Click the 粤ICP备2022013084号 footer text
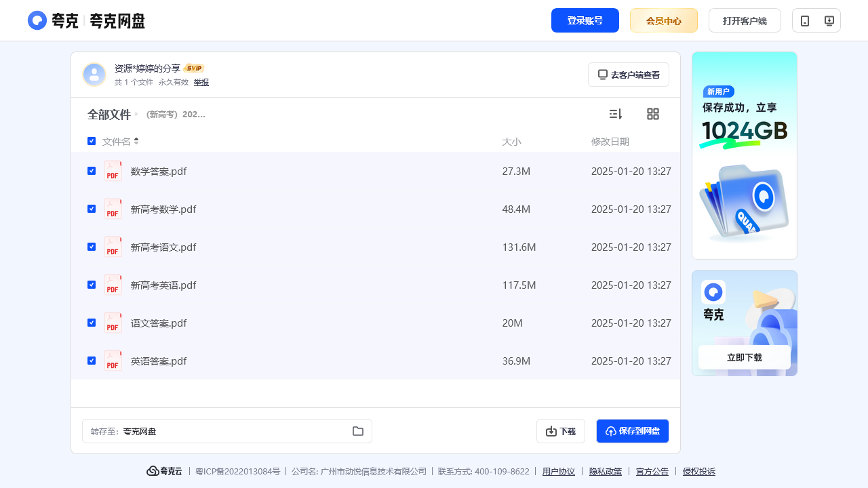 [237, 472]
